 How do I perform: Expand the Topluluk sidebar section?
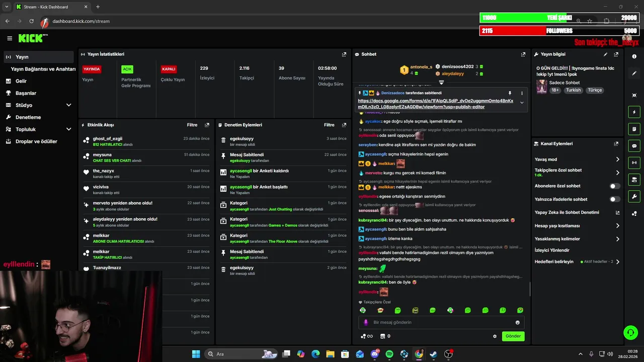click(68, 129)
